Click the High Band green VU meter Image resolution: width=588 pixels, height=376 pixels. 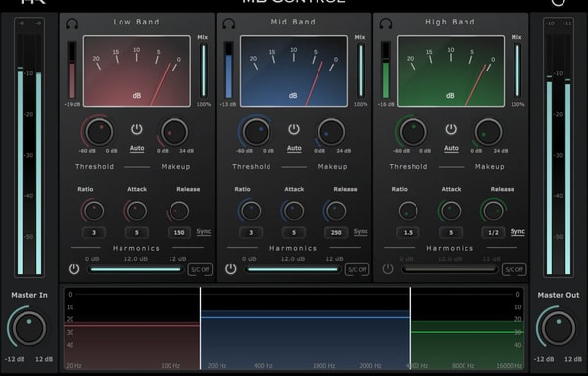(451, 71)
